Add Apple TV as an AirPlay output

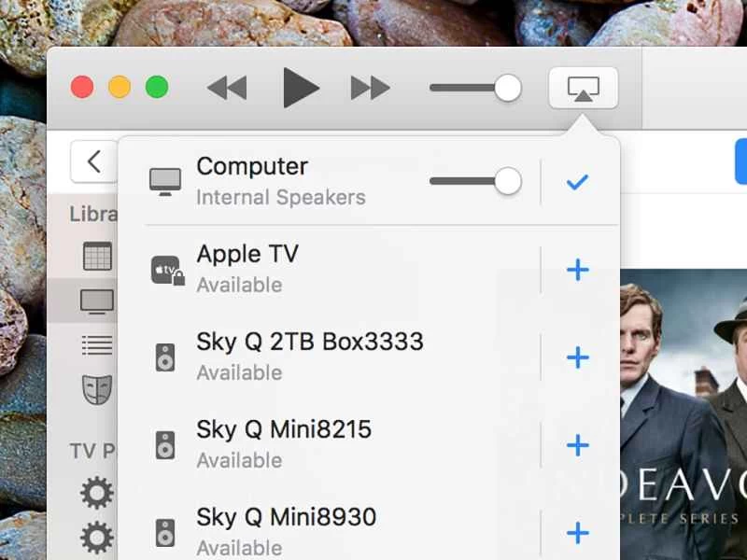(x=577, y=270)
